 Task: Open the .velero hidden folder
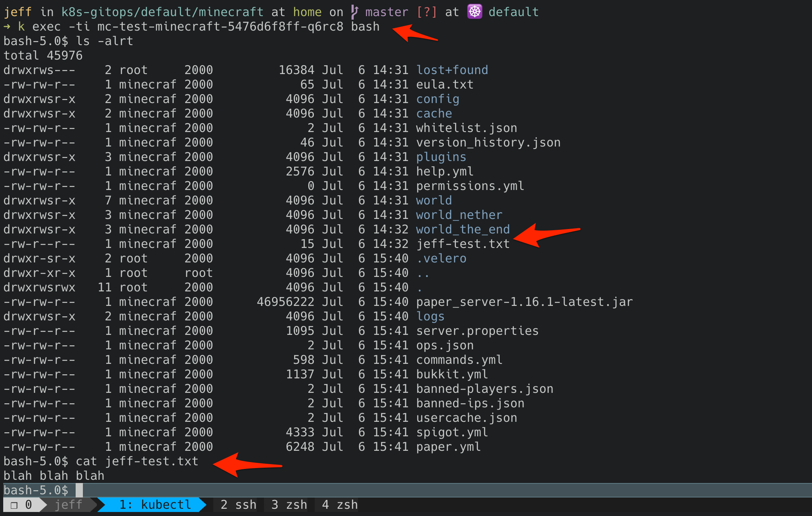click(x=441, y=258)
